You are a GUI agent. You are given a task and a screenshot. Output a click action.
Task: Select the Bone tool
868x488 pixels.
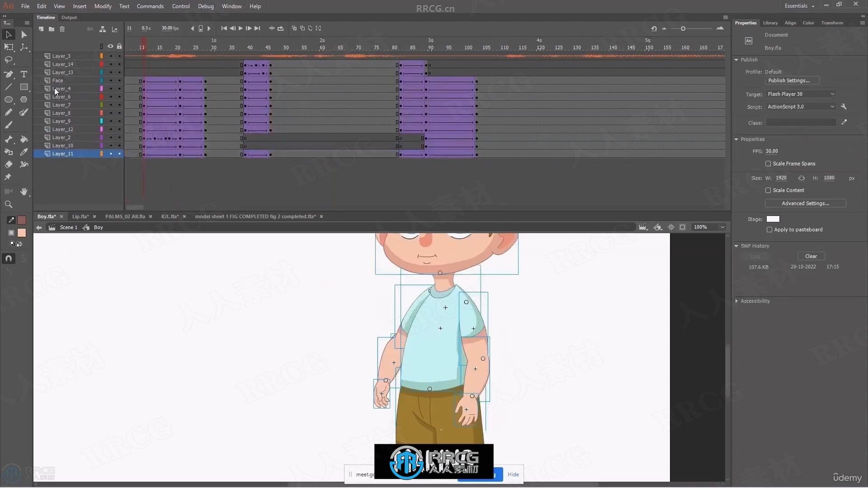click(x=9, y=139)
